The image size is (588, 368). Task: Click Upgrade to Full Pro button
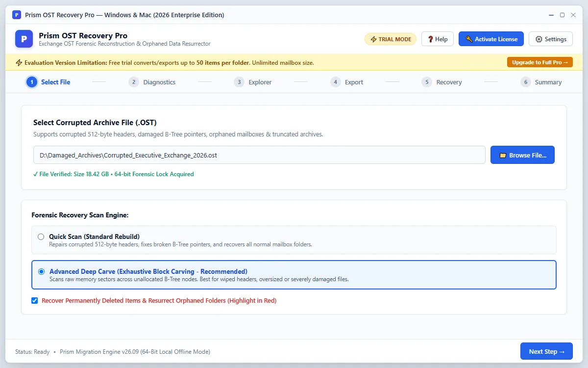coord(540,62)
